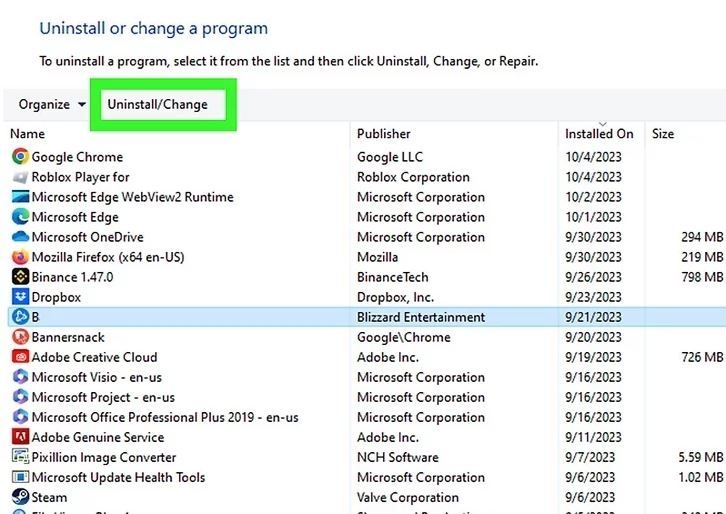
Task: Click the 798 MB size value
Action: pyautogui.click(x=702, y=277)
